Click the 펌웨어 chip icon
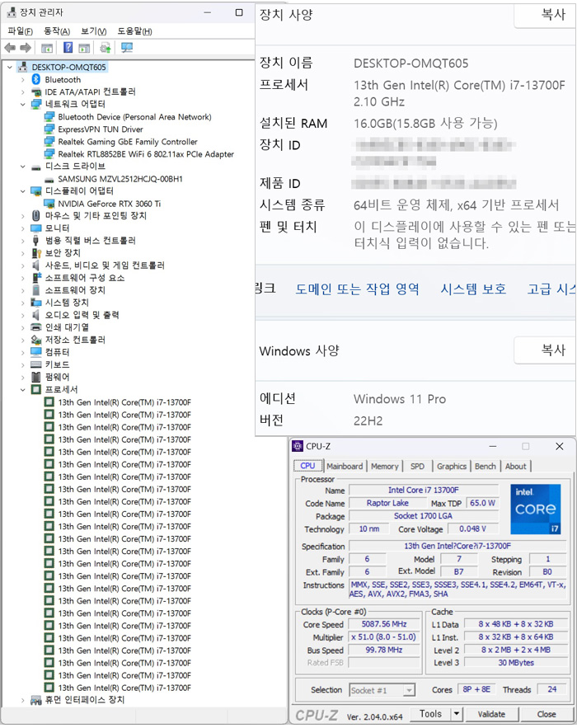The width and height of the screenshot is (577, 728). (35, 377)
